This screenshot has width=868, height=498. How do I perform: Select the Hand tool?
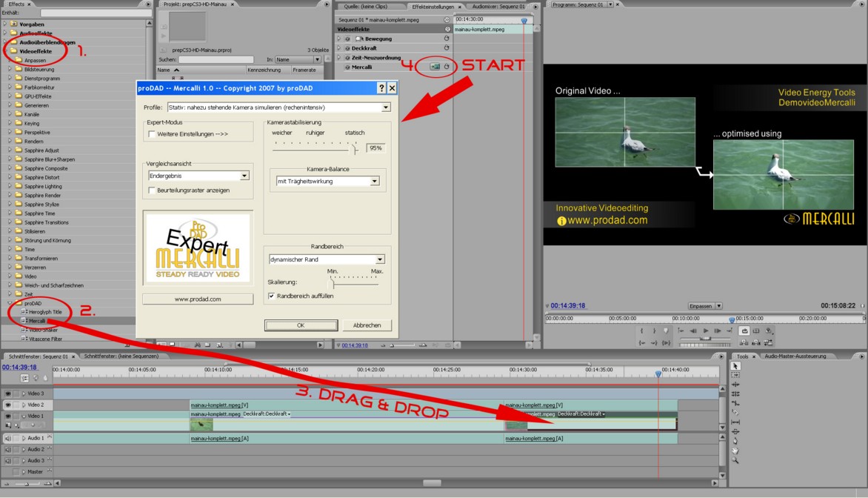click(x=735, y=451)
